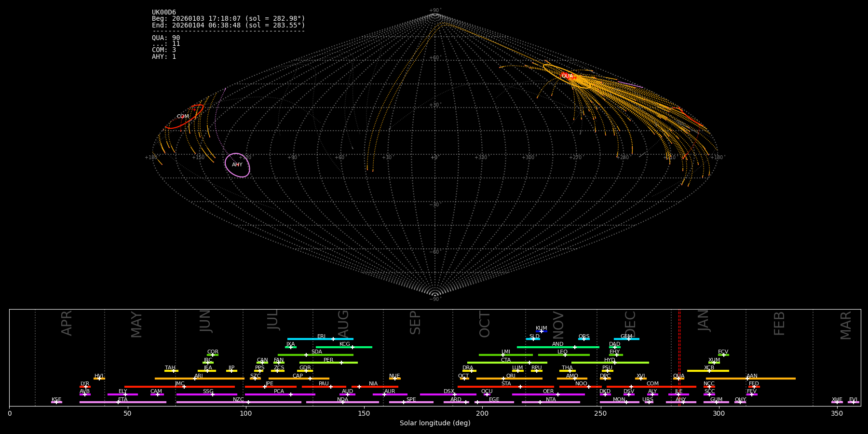This screenshot has width=868, height=434.
Task: Select the KUM shower label above the blue bar
Action: click(x=541, y=328)
